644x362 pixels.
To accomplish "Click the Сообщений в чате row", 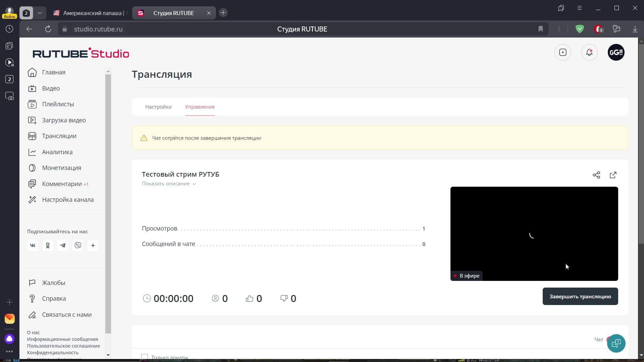I will point(284,244).
